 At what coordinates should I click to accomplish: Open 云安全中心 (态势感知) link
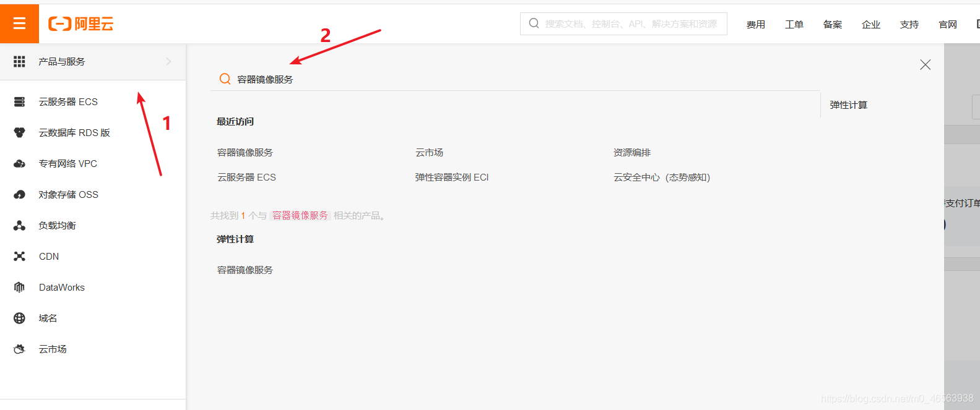pos(662,177)
